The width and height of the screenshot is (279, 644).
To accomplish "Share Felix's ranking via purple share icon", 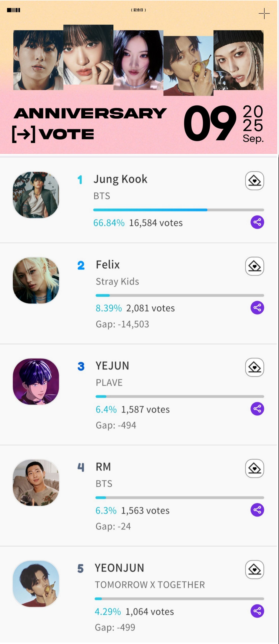I will [257, 308].
